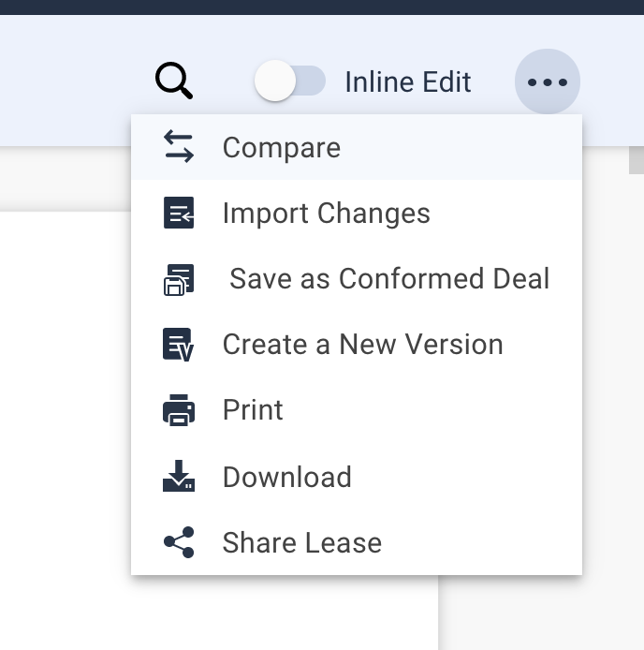Click the Create a New Version icon
Viewport: 644px width, 650px height.
[x=179, y=345]
